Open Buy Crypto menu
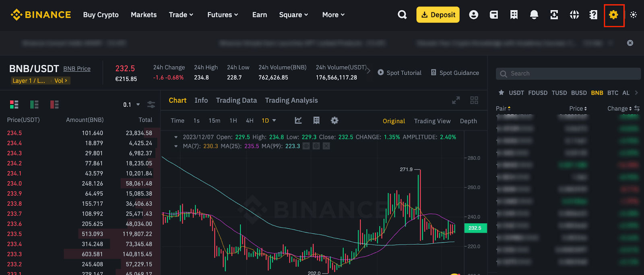The image size is (644, 275). (x=101, y=15)
